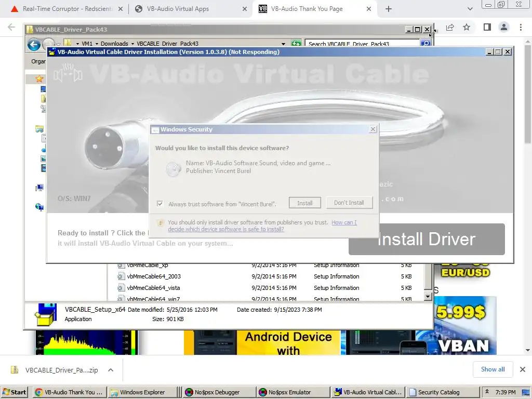The image size is (532, 399).
Task: Click Search VBCABLE_Driver_Pack43 field
Action: [x=362, y=44]
